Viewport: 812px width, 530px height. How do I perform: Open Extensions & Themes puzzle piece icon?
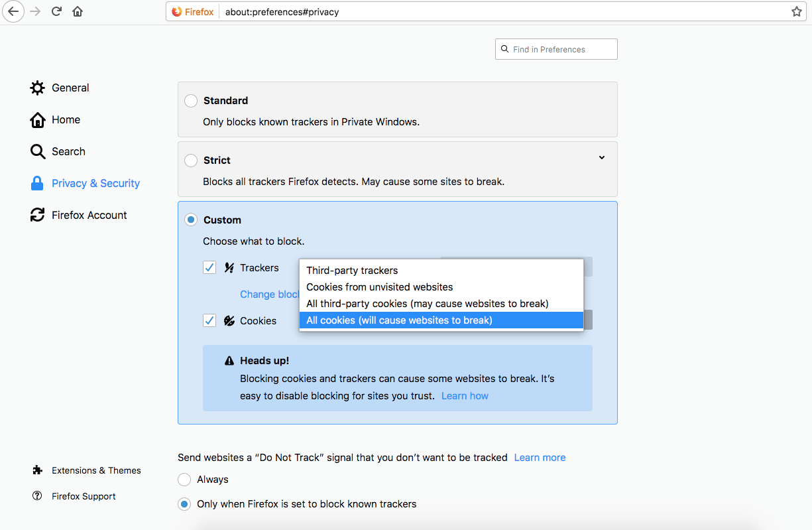[x=38, y=470]
